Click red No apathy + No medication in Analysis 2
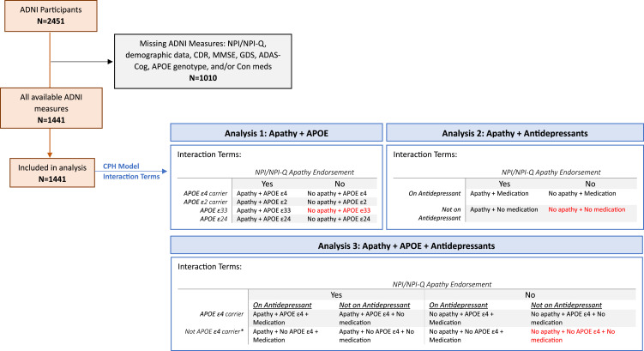Image resolution: width=644 pixels, height=351 pixels. pyautogui.click(x=589, y=209)
